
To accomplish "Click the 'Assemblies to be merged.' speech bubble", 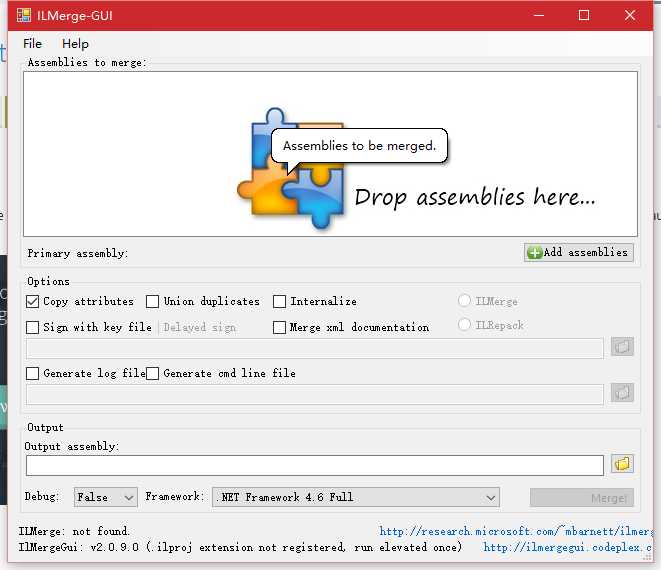I will [359, 146].
